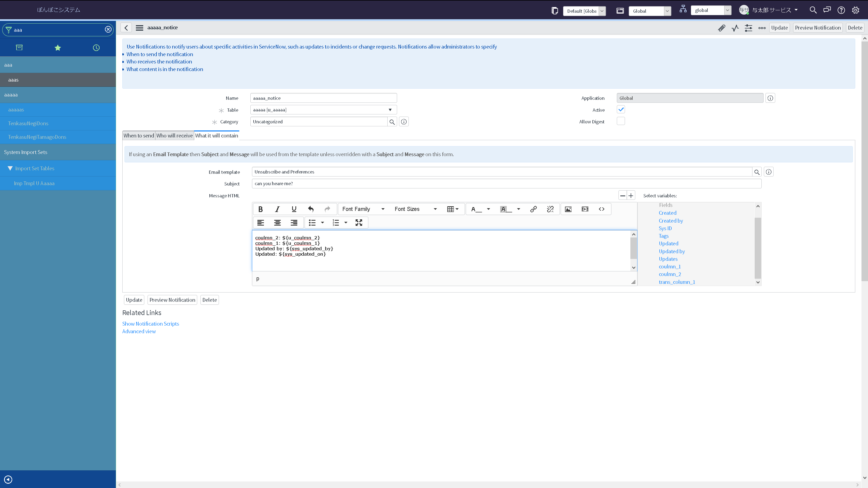Screen dimensions: 868x488
Task: Open the Font Family dropdown
Action: tap(363, 209)
